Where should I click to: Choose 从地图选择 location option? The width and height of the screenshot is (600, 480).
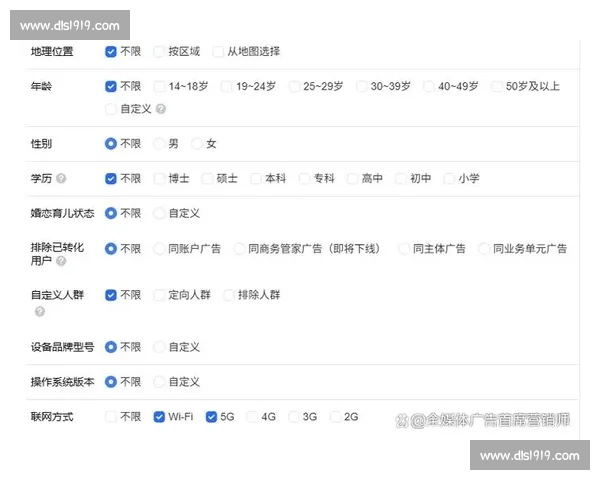pos(218,52)
